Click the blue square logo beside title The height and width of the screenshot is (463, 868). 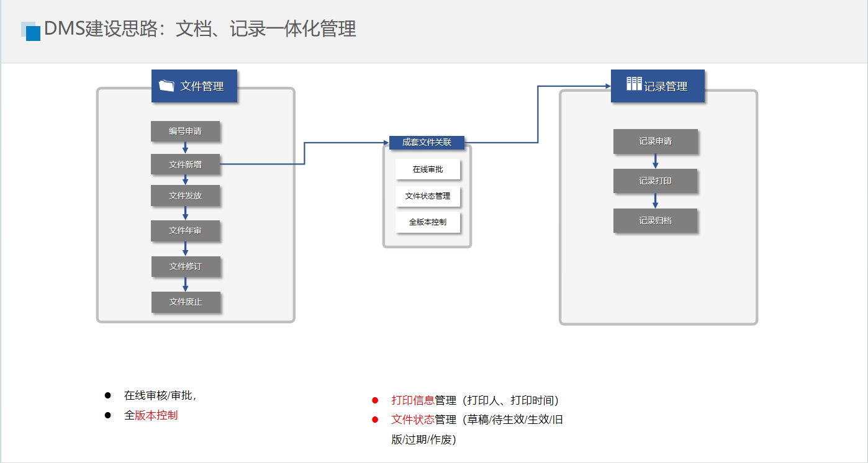click(31, 31)
